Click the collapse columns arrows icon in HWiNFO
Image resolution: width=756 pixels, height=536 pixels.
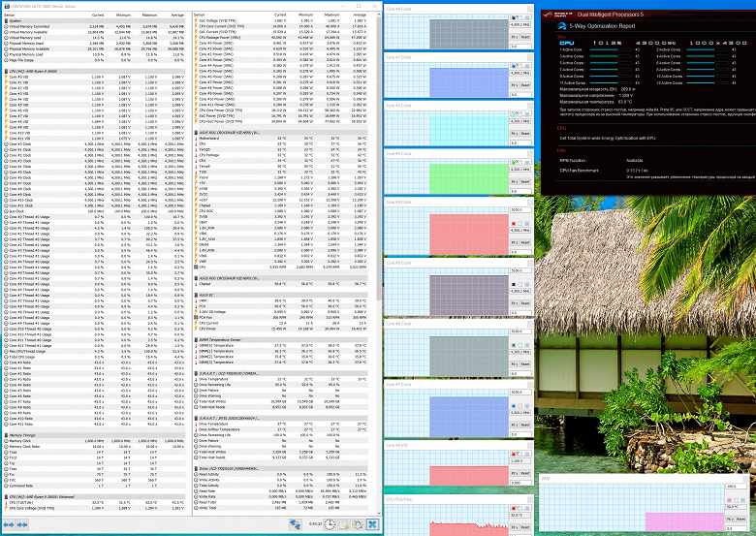pyautogui.click(x=22, y=524)
